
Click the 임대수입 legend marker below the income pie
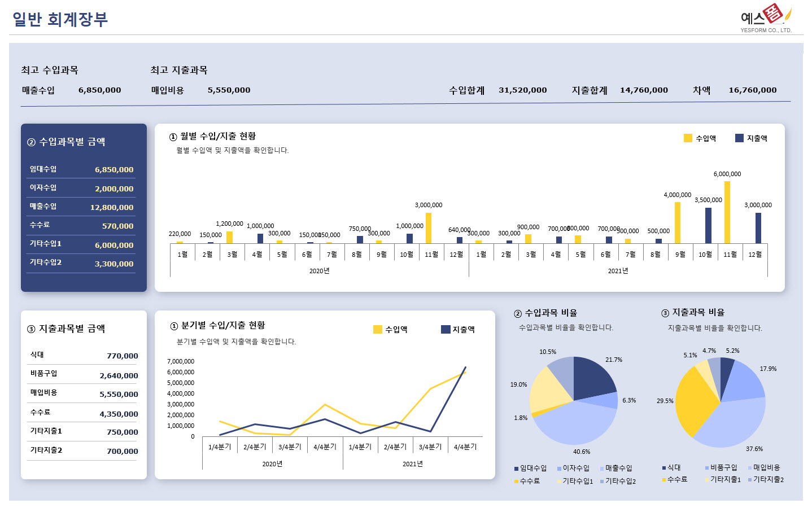[516, 468]
